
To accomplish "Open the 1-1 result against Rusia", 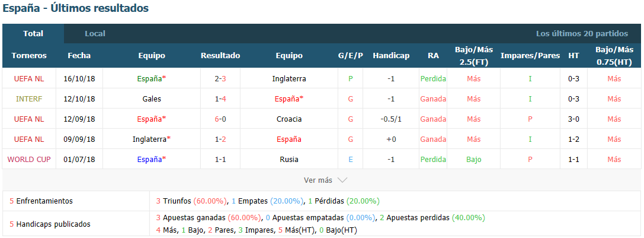I will click(220, 159).
